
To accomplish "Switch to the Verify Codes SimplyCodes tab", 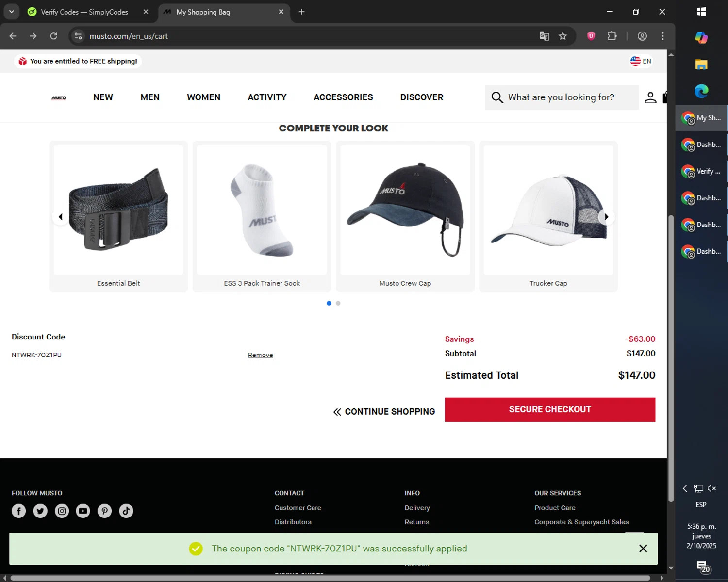I will [x=84, y=12].
